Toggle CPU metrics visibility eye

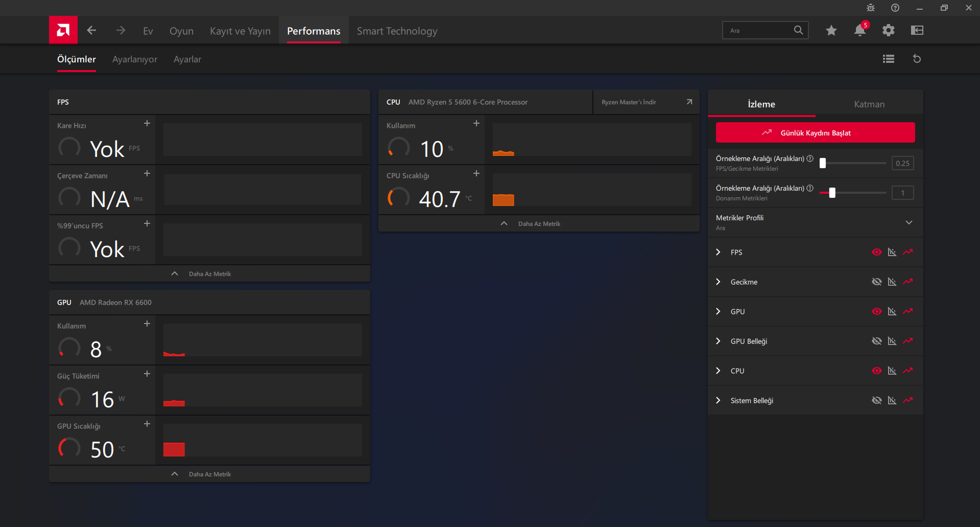tap(877, 371)
